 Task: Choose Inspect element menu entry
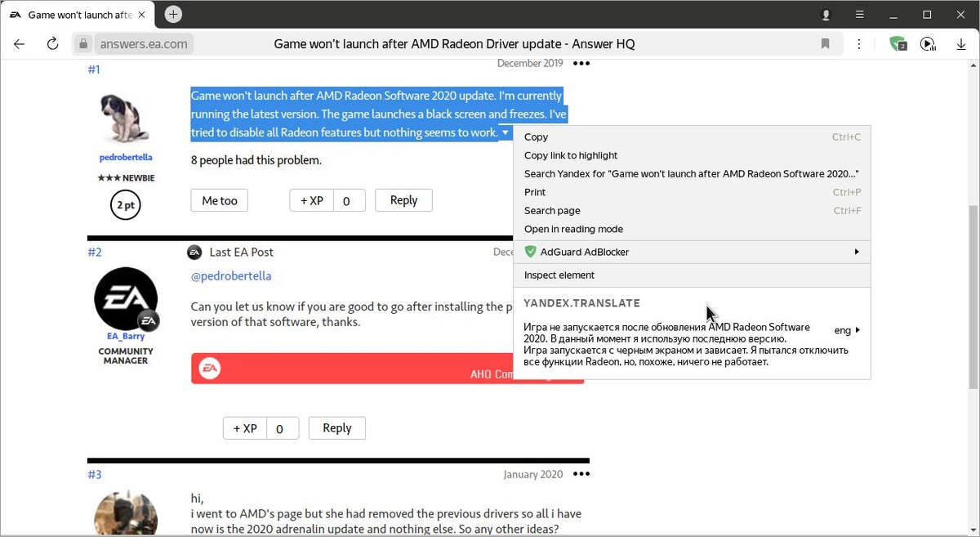pos(692,275)
